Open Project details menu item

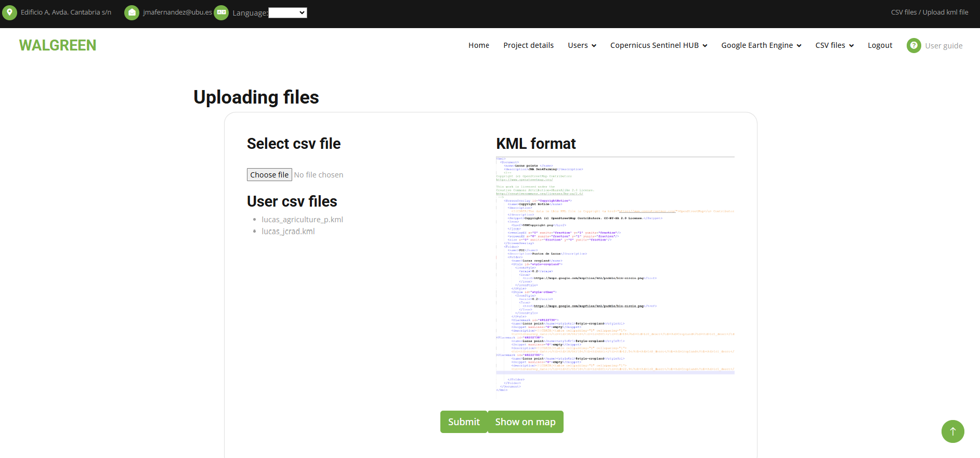pyautogui.click(x=528, y=45)
